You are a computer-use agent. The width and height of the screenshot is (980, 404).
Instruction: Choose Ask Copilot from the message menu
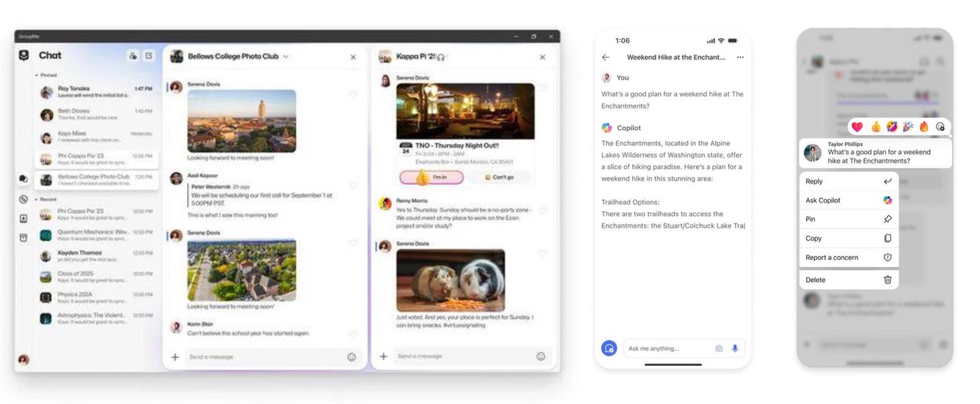(848, 201)
